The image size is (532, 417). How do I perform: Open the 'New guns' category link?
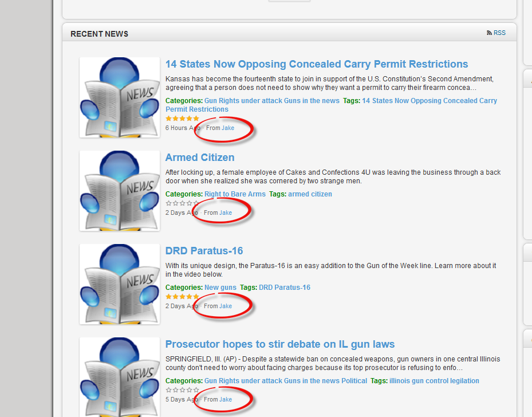point(220,288)
